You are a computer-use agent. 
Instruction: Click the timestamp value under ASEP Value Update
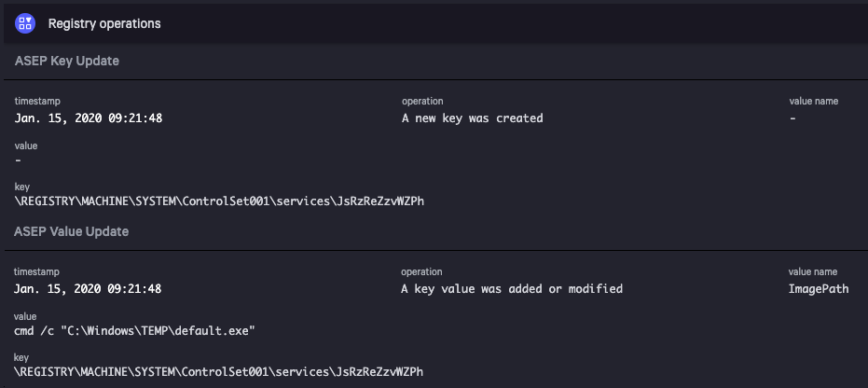(x=89, y=289)
